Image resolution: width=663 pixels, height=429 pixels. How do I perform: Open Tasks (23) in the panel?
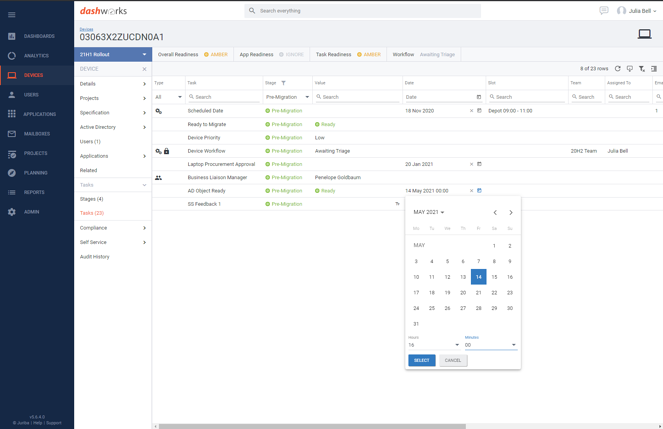(92, 213)
